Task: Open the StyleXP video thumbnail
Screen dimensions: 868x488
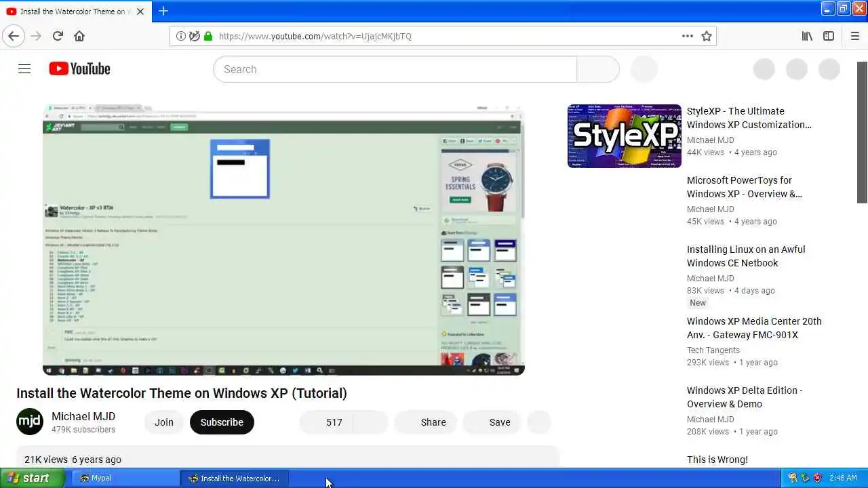Action: 625,136
